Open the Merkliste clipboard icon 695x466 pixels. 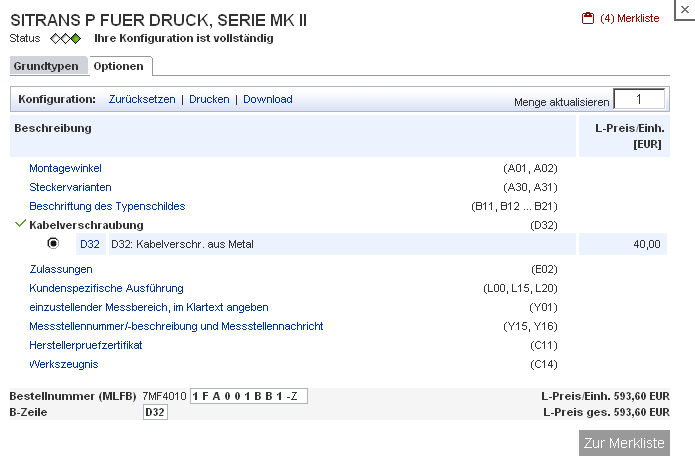click(587, 18)
